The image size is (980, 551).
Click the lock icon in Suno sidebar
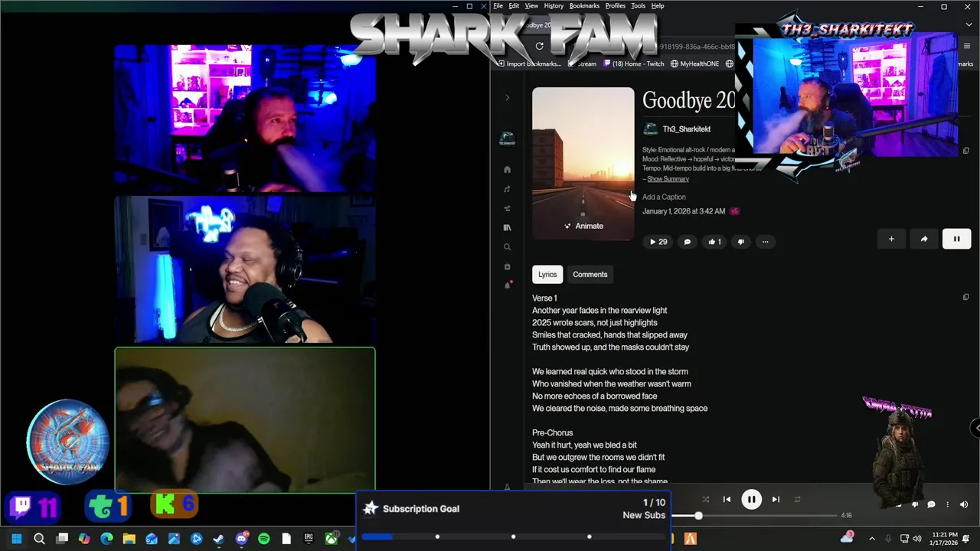(x=507, y=266)
